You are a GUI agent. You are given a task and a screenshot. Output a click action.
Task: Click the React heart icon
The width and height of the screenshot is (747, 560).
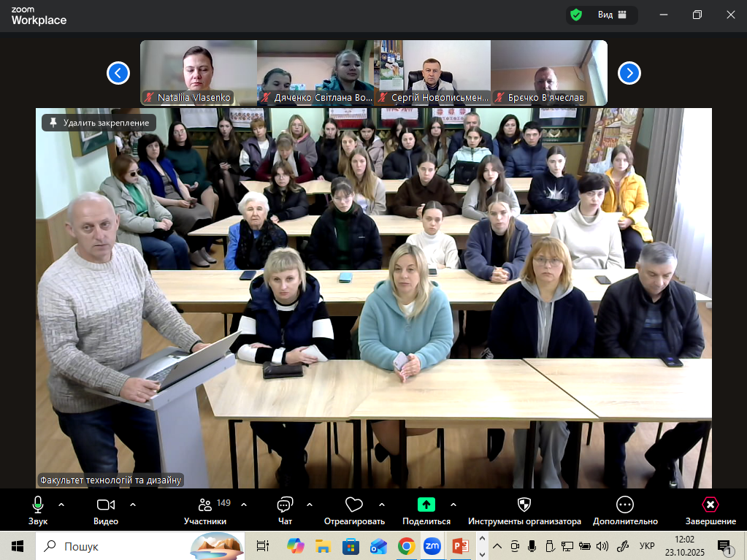[354, 505]
